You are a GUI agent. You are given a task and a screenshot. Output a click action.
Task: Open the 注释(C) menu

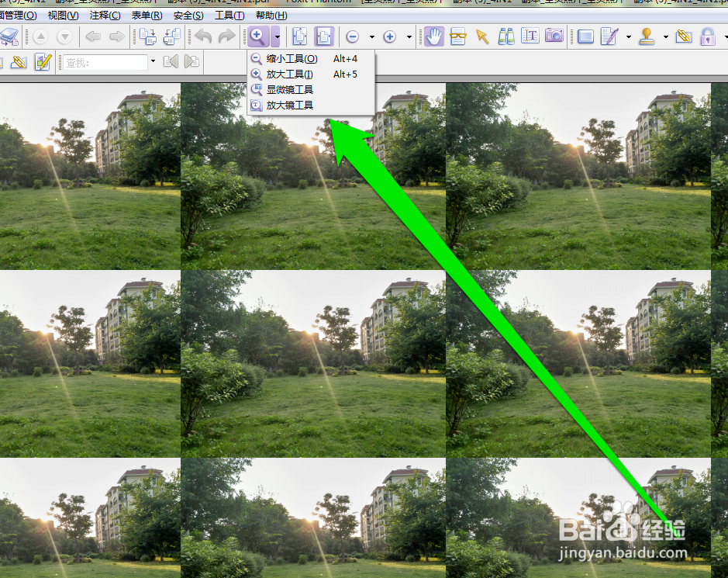pyautogui.click(x=105, y=16)
